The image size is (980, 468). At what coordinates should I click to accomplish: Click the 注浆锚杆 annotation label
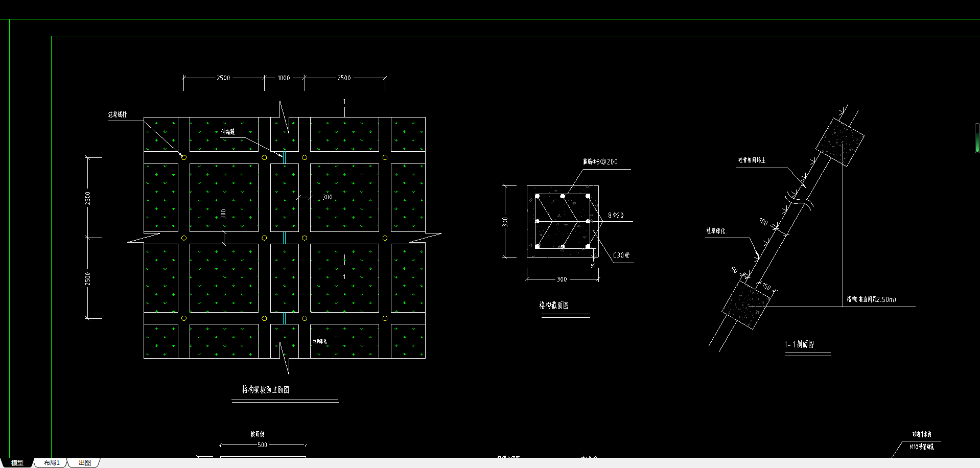[x=118, y=114]
